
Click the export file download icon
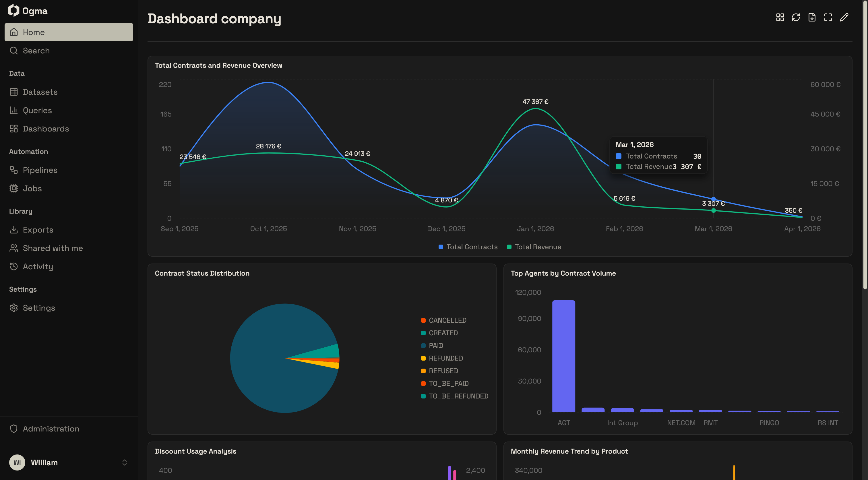pos(812,17)
